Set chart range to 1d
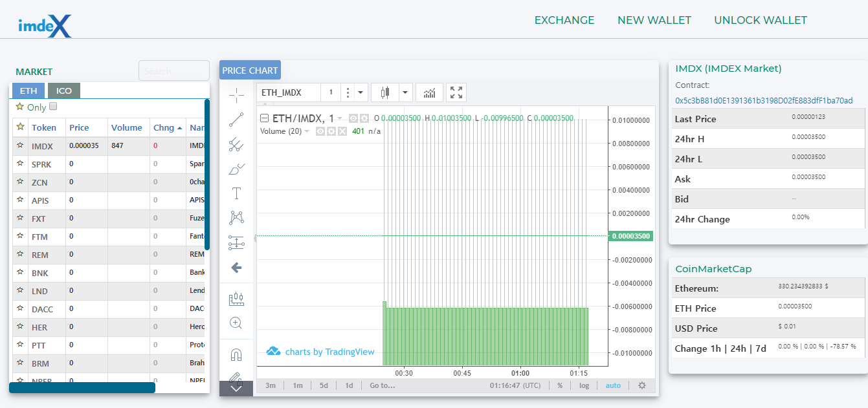The width and height of the screenshot is (868, 408). 349,385
